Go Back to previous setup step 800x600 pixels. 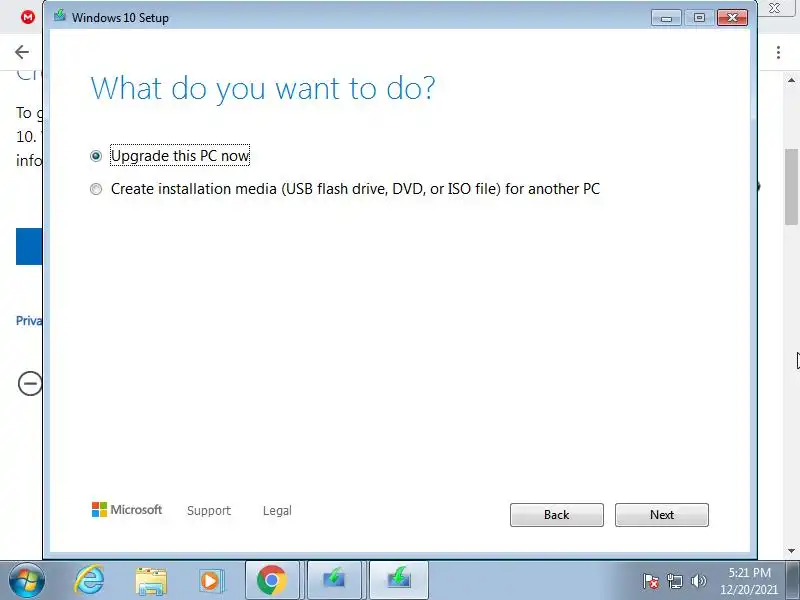557,515
